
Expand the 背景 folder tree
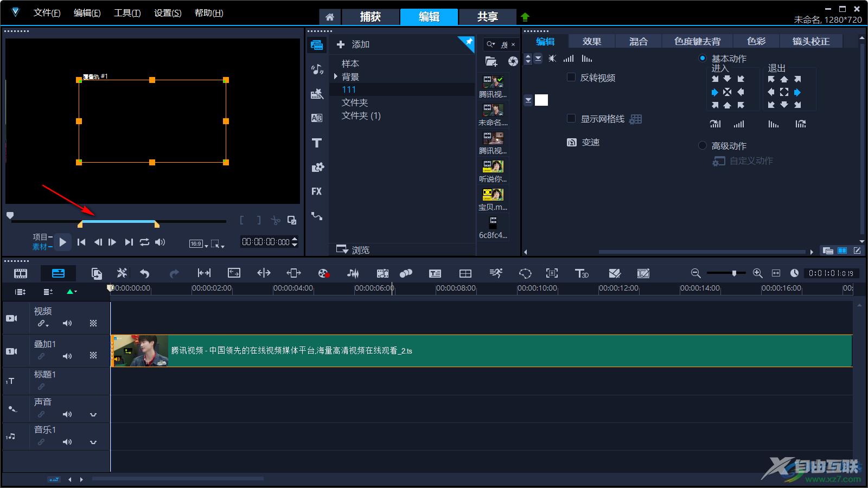click(336, 76)
